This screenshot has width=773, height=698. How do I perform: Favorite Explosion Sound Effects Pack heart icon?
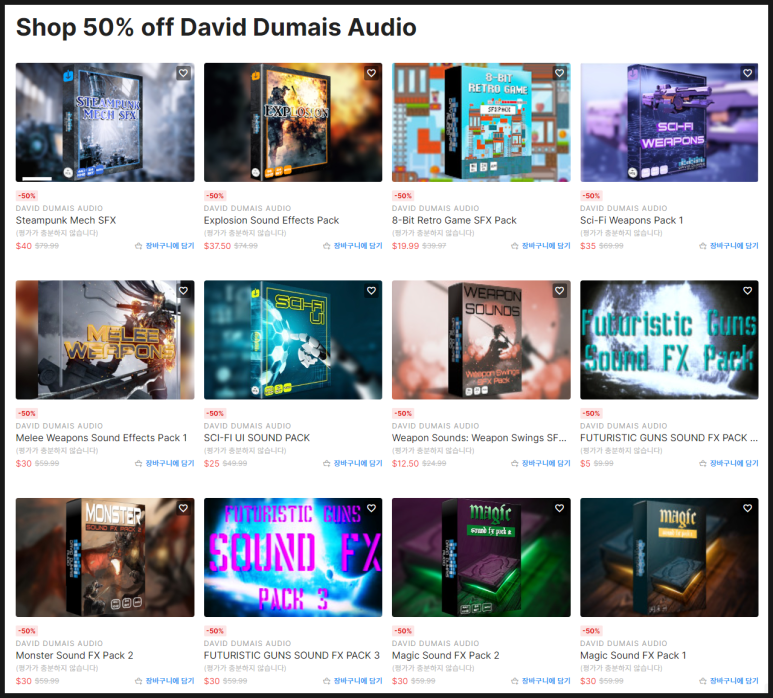[x=371, y=73]
